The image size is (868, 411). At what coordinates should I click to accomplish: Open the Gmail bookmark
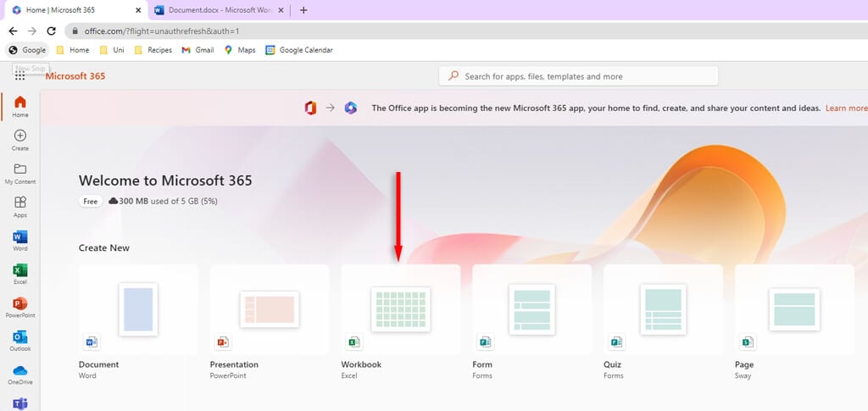pyautogui.click(x=198, y=50)
